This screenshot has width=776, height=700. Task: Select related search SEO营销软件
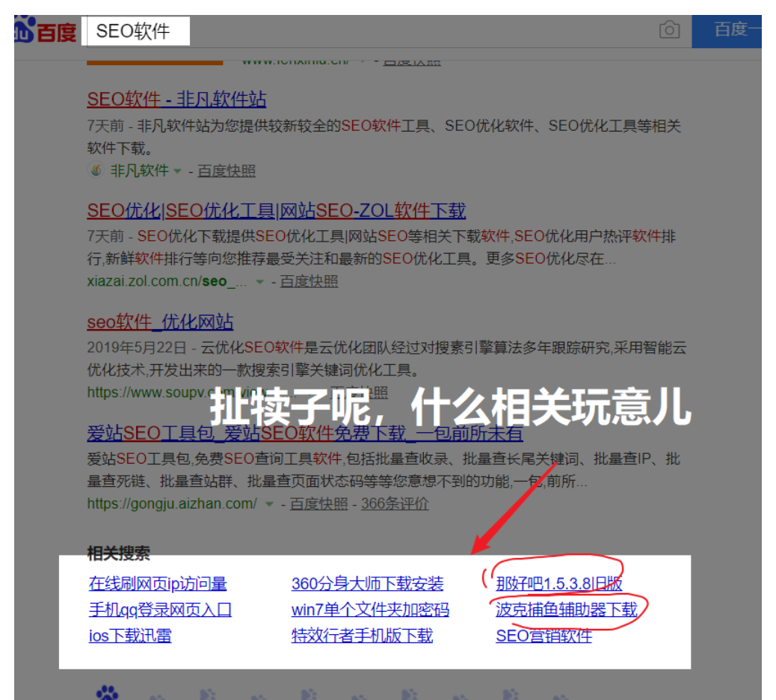pyautogui.click(x=544, y=635)
